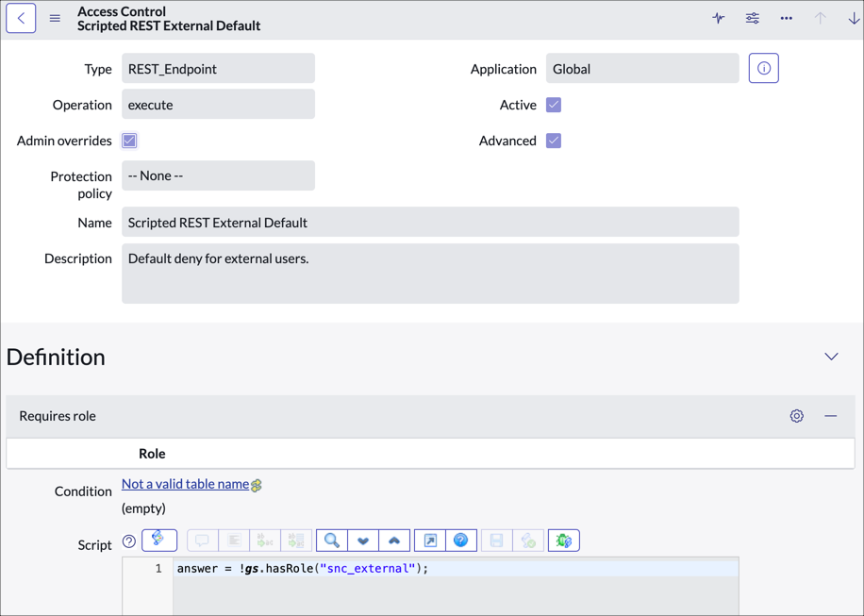864x616 pixels.
Task: Click the down arrow to go to next record
Action: (x=854, y=18)
